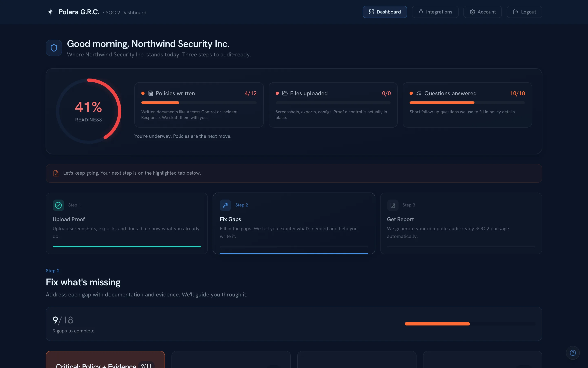The width and height of the screenshot is (588, 368).
Task: Log out with the Logout button
Action: 524,12
